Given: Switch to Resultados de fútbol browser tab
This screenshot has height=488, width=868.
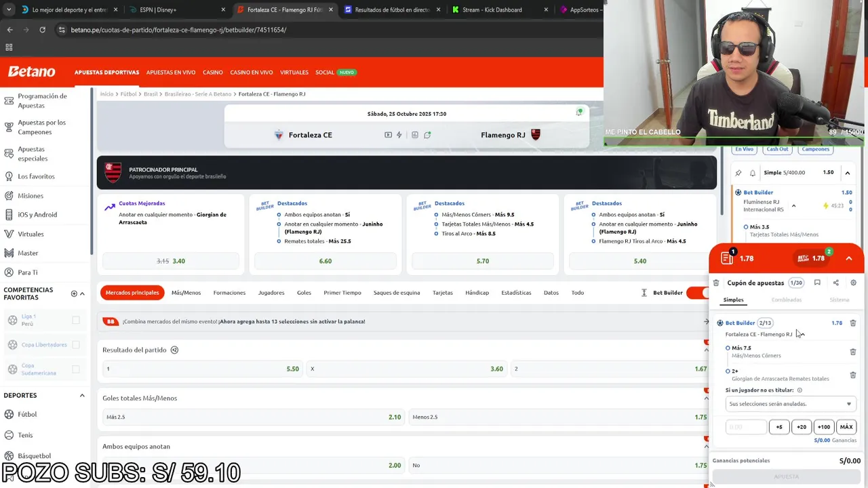Looking at the screenshot, I should click(392, 9).
